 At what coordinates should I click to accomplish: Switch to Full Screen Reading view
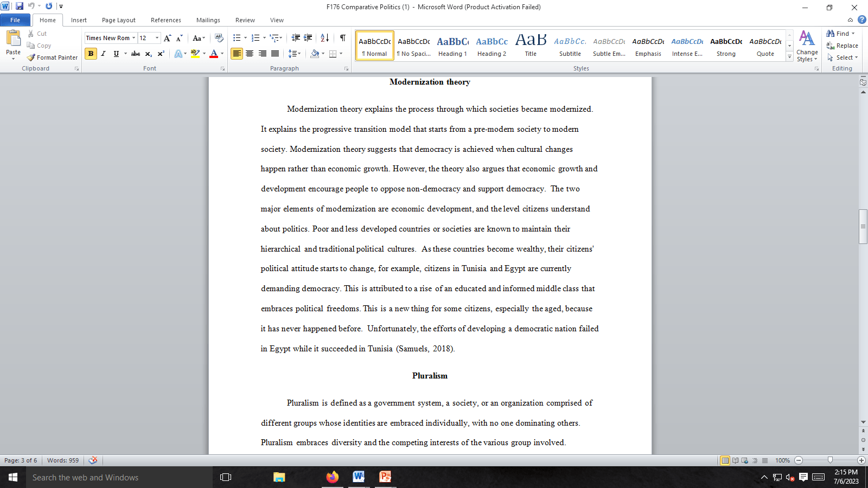tap(735, 460)
